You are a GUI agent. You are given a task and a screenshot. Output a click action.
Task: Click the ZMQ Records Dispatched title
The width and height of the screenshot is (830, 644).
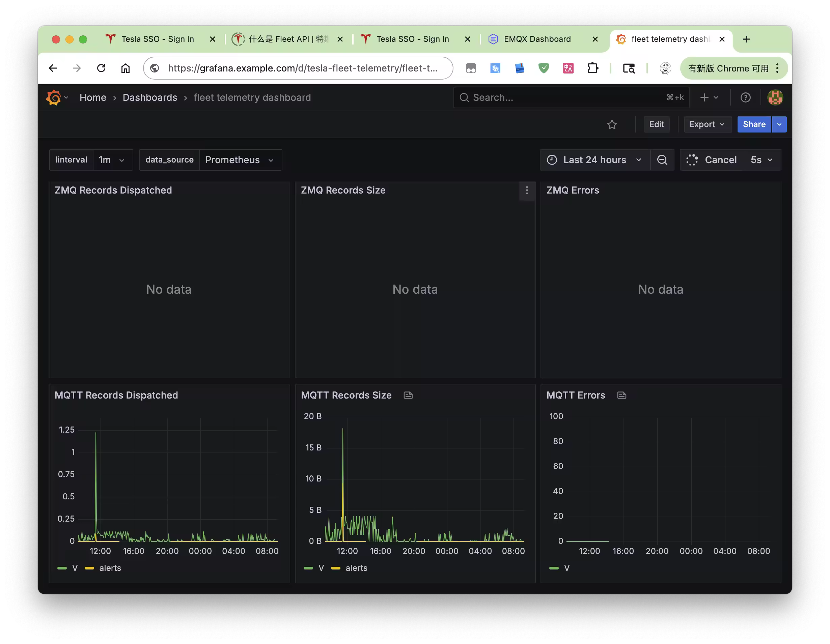tap(113, 190)
